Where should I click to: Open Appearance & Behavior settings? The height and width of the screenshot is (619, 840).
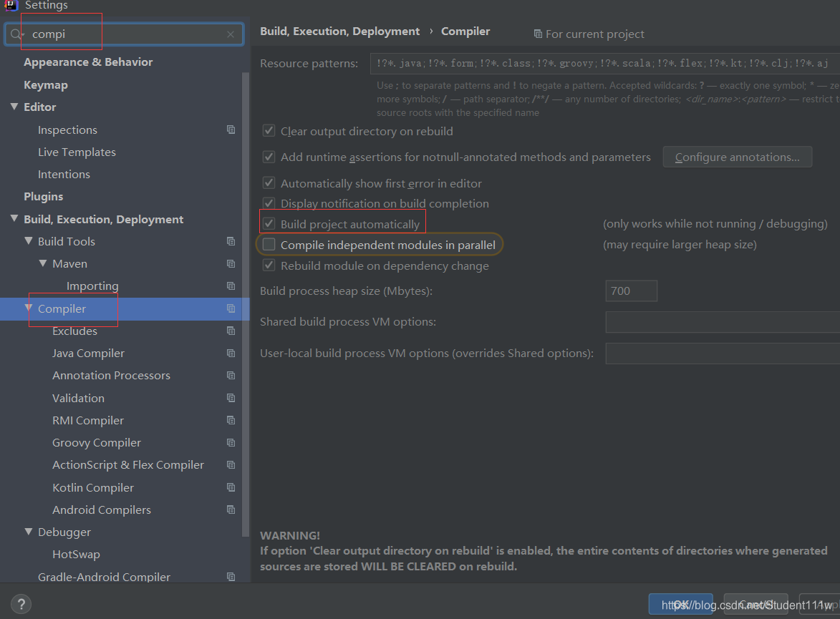[88, 62]
